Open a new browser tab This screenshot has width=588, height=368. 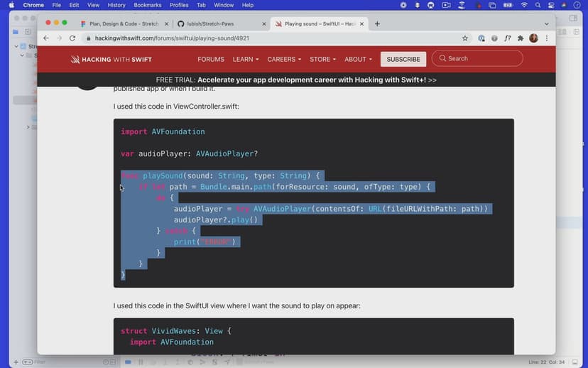(377, 23)
